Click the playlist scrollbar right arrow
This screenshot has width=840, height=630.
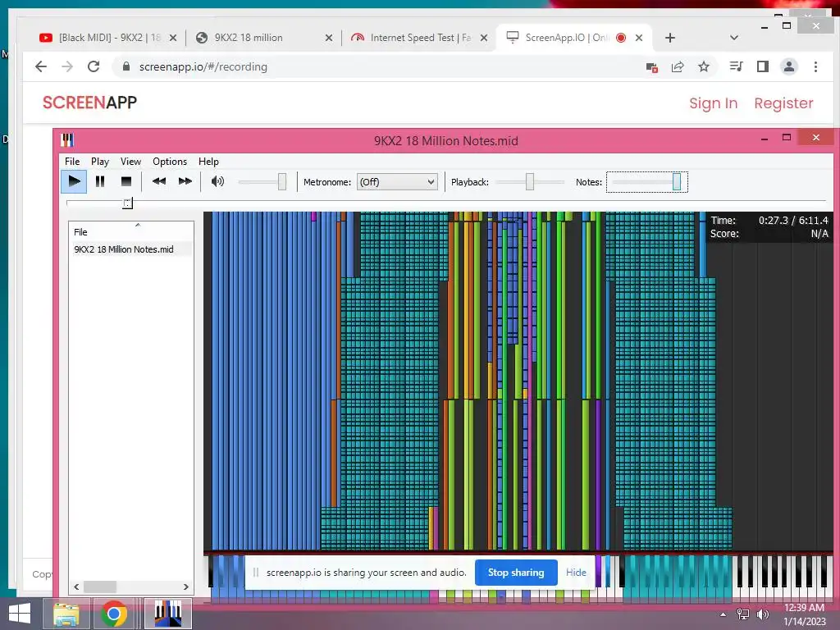(x=186, y=587)
